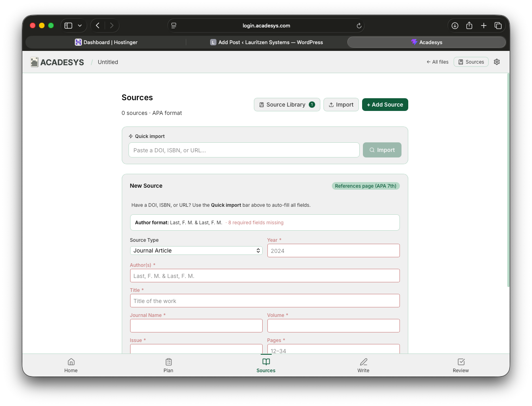The height and width of the screenshot is (406, 532).
Task: Open the Source Type Journal Article dropdown
Action: pyautogui.click(x=196, y=251)
